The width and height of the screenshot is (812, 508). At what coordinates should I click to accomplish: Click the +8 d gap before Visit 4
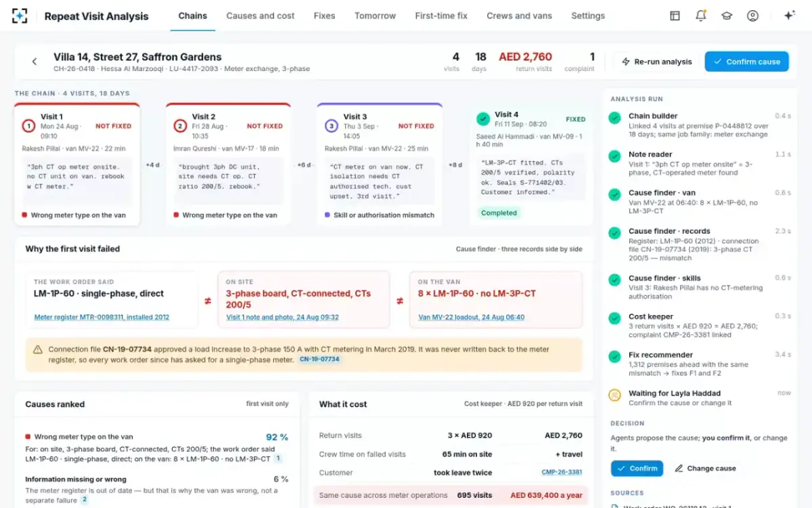(x=456, y=165)
